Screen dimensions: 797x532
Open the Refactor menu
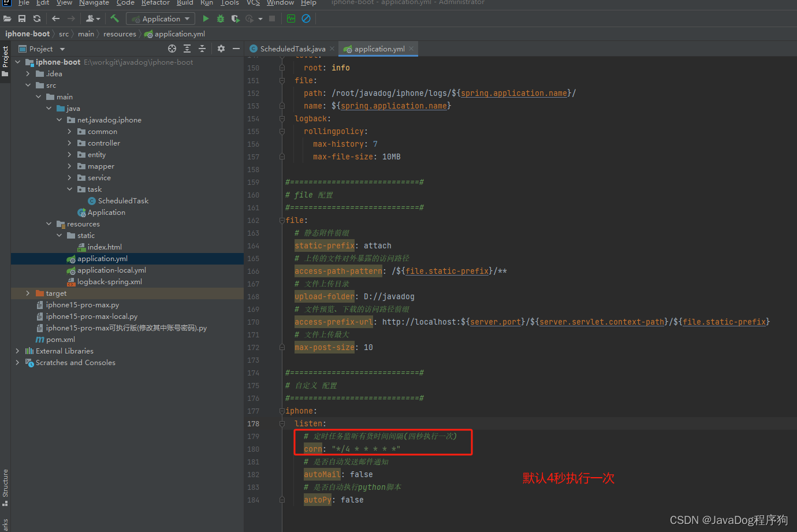click(155, 3)
